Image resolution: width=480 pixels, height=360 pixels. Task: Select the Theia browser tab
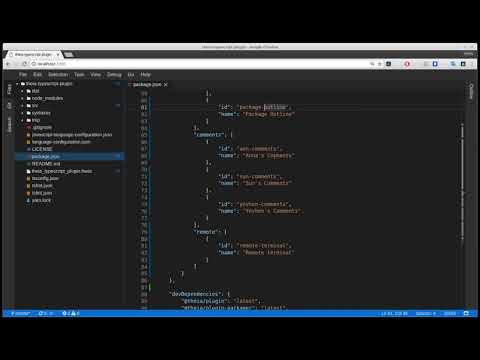tap(34, 54)
